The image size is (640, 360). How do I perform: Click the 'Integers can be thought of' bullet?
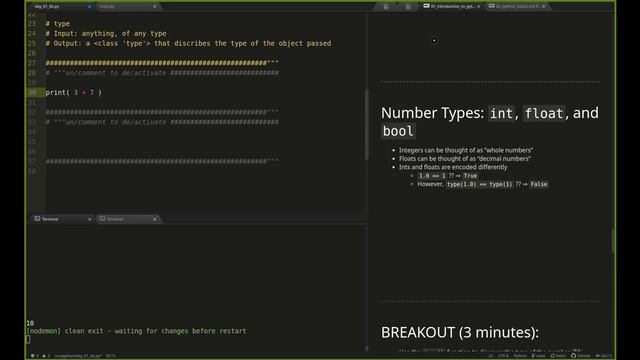click(x=466, y=150)
